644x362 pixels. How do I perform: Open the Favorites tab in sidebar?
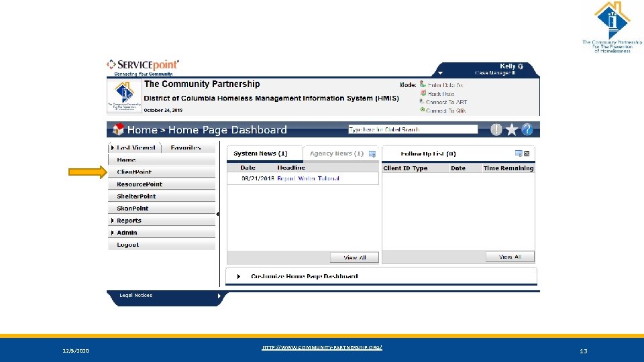186,147
